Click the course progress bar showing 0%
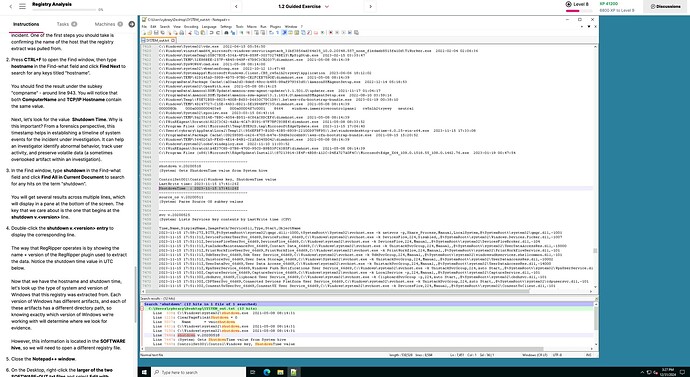The width and height of the screenshot is (690, 377). (x=64, y=10)
